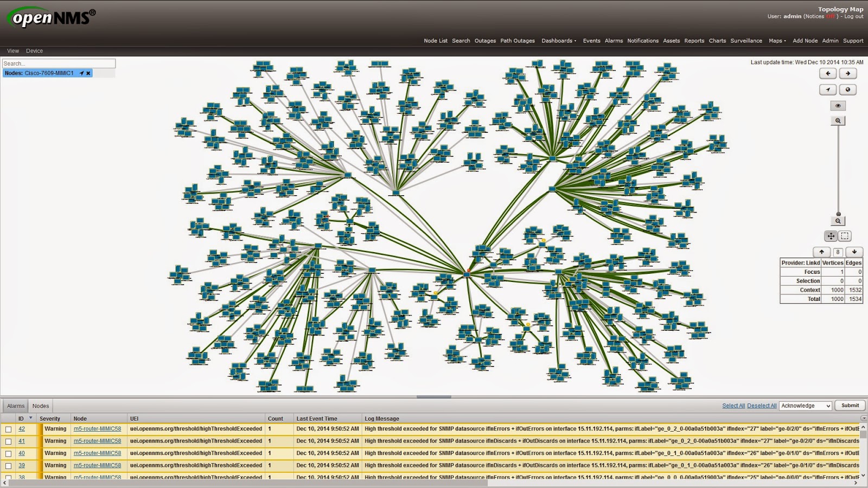Check the checkbox for alarm 38
The image size is (868, 488).
coord(8,477)
